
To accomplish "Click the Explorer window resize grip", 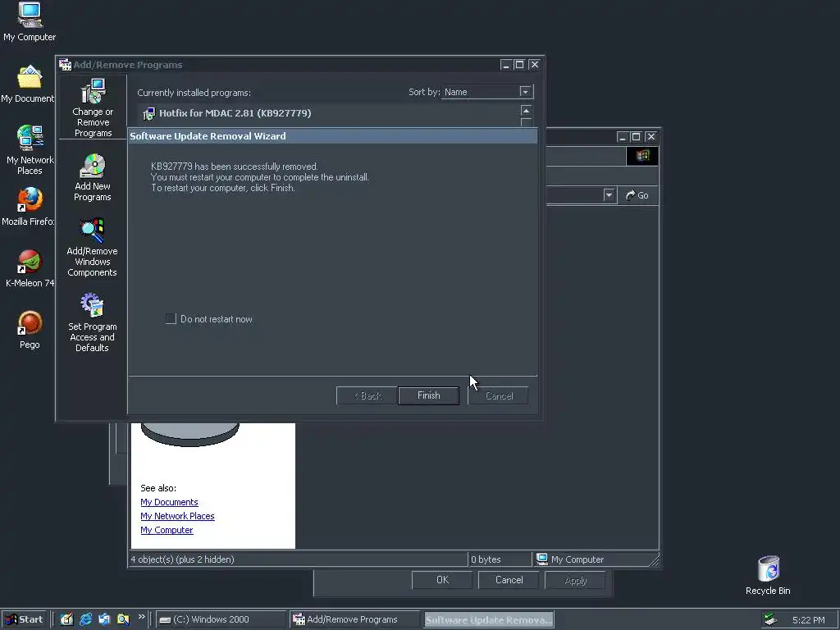I will (654, 561).
